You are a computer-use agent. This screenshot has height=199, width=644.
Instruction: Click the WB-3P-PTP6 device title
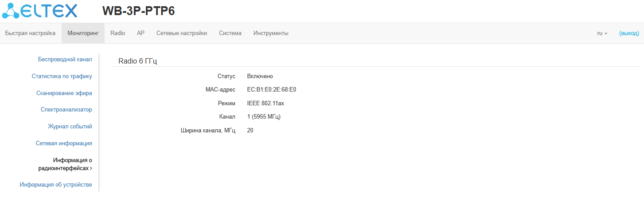(138, 11)
